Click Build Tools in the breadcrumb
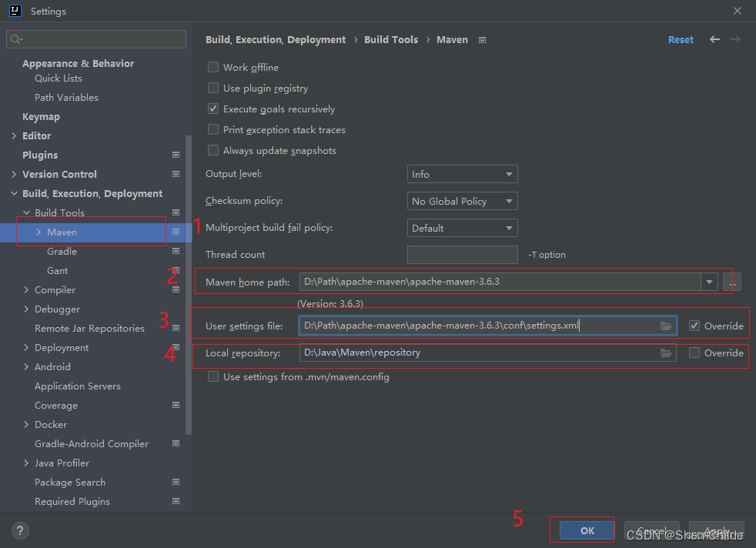 [391, 39]
